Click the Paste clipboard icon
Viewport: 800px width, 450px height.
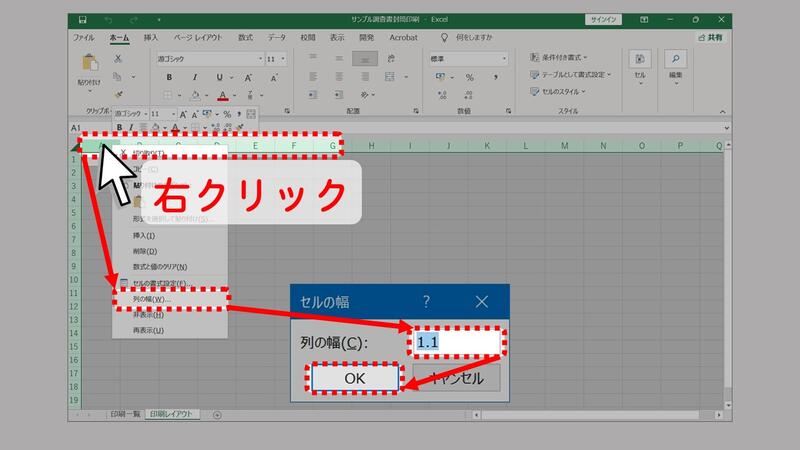(x=90, y=62)
